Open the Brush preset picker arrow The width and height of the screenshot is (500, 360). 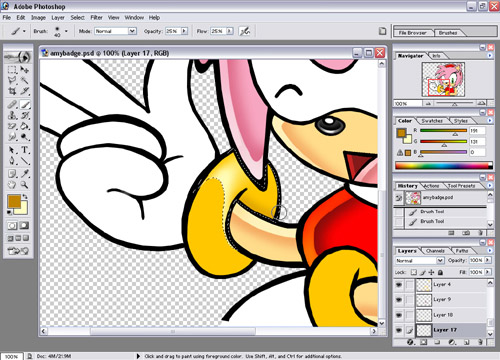click(x=66, y=31)
